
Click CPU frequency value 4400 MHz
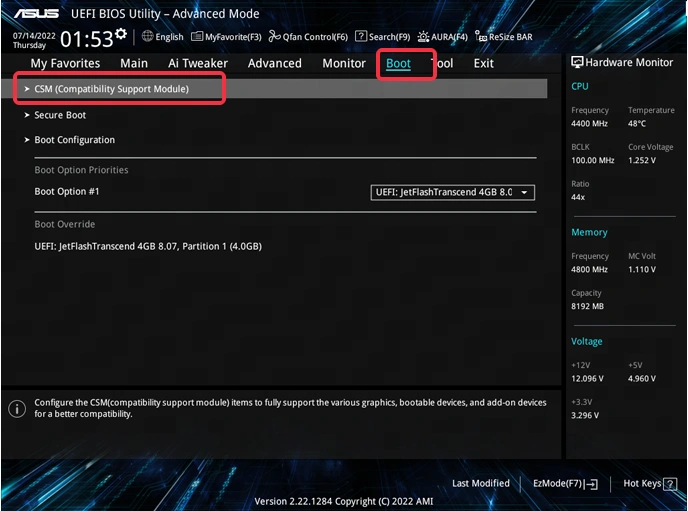pos(589,124)
